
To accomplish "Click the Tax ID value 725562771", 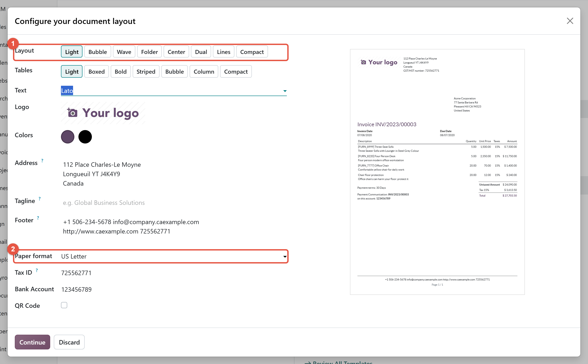I will coord(76,273).
